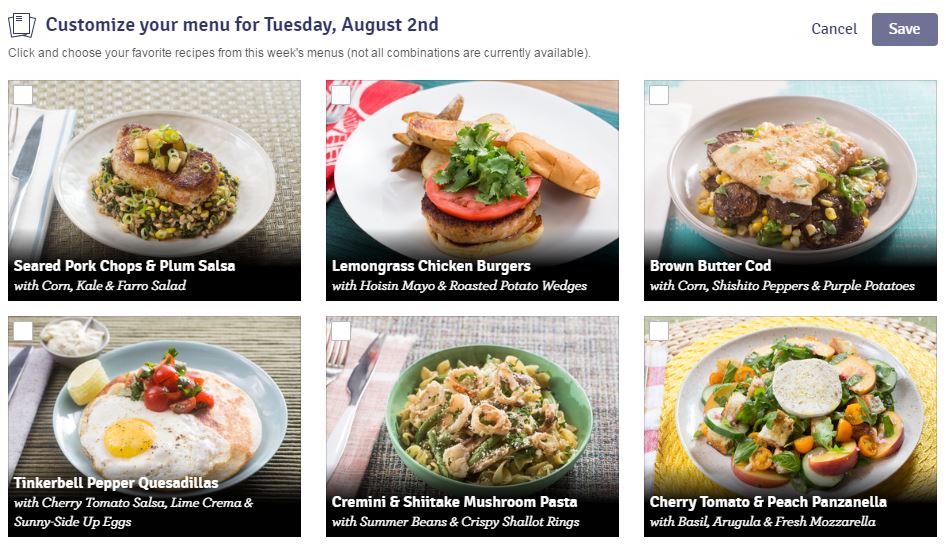Mark the Cherry Tomato & Peach Panzanella checkbox
Screen dimensions: 946x549
(x=659, y=331)
